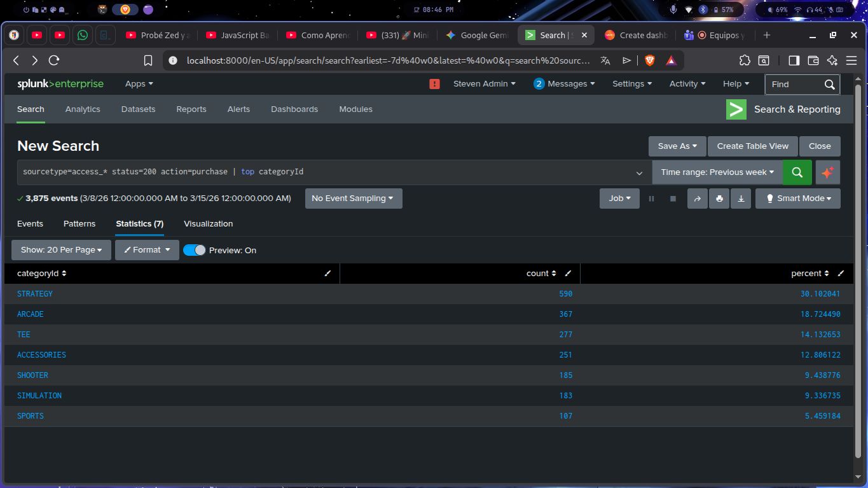This screenshot has width=868, height=488.
Task: Open the Show: 20 Per Page dropdown
Action: [x=61, y=250]
